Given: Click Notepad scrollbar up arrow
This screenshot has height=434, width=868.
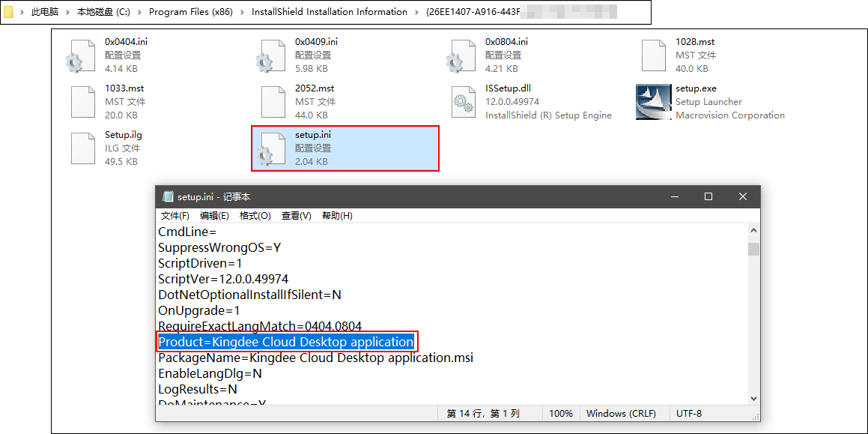Looking at the screenshot, I should click(x=753, y=231).
